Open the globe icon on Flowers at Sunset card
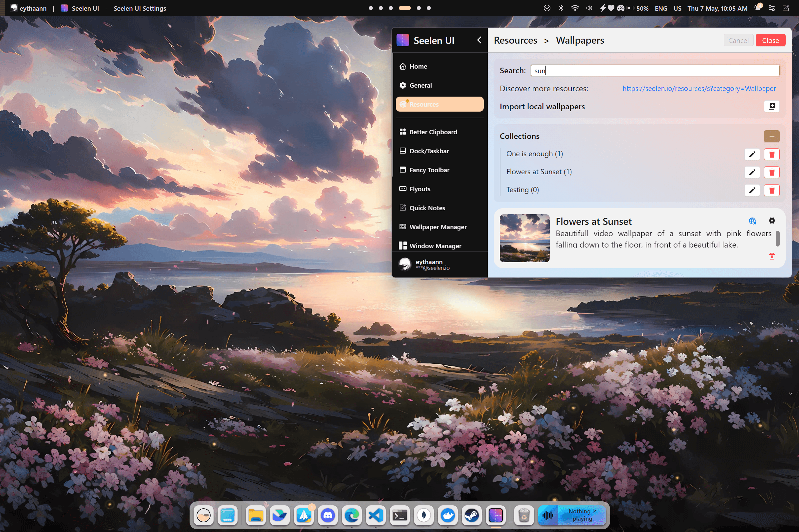Screen dimensions: 799x532 coord(752,221)
